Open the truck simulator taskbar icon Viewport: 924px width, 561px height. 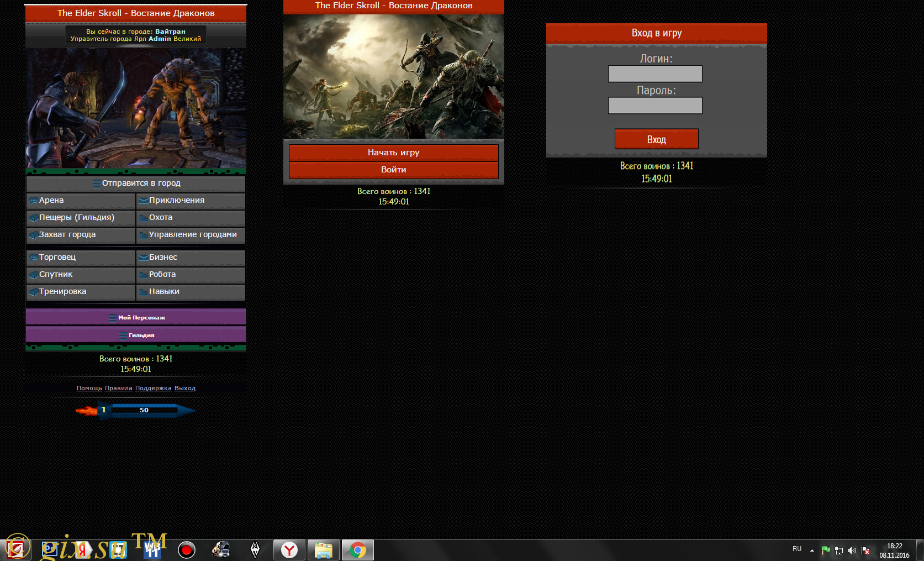pyautogui.click(x=221, y=550)
